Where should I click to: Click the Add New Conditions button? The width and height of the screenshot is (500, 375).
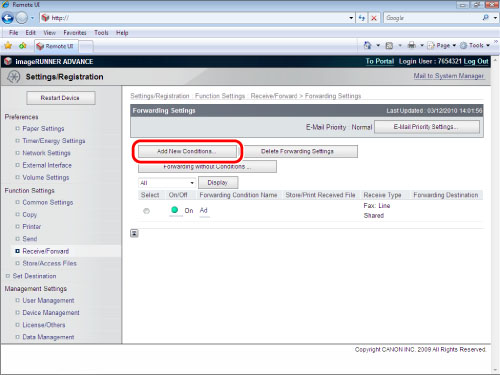[x=187, y=151]
